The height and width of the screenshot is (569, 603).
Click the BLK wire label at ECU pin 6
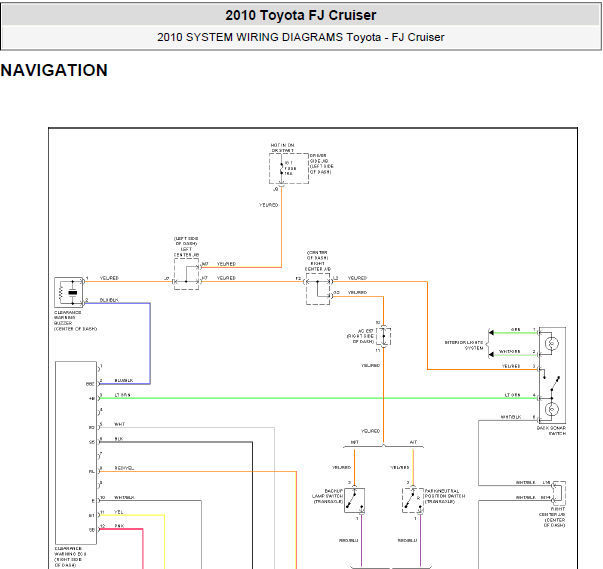tap(119, 439)
